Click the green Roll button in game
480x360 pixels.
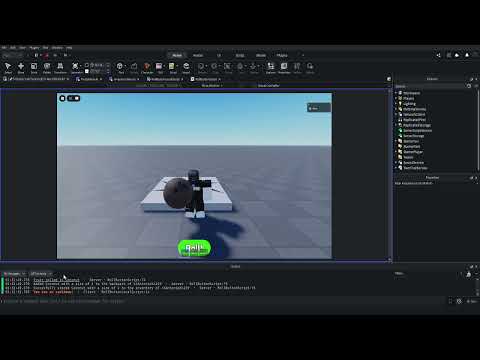[x=194, y=248]
